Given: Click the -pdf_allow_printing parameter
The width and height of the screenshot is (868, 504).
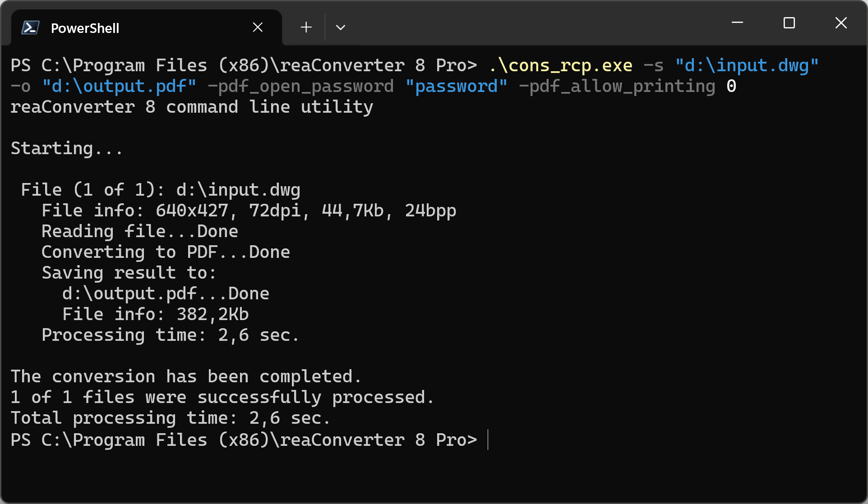Looking at the screenshot, I should tap(617, 86).
